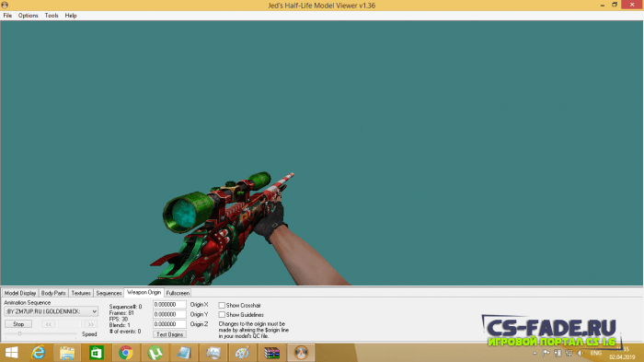Image resolution: width=644 pixels, height=362 pixels.
Task: Open the File menu
Action: click(7, 16)
